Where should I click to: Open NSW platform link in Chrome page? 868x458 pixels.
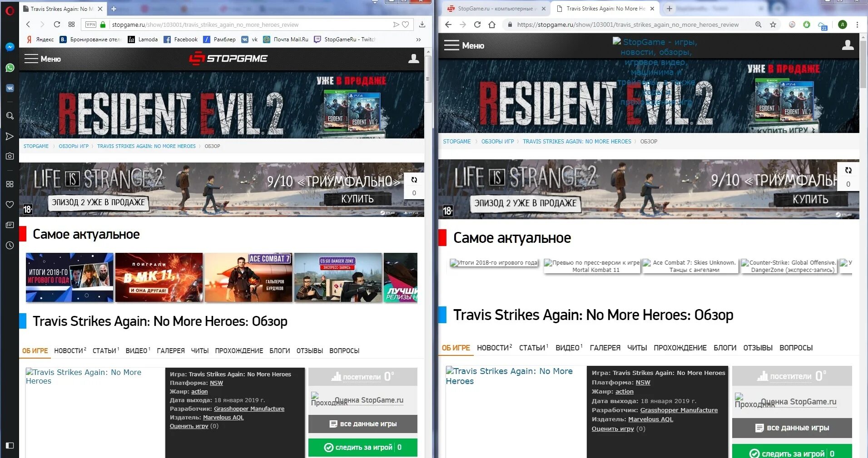point(643,382)
